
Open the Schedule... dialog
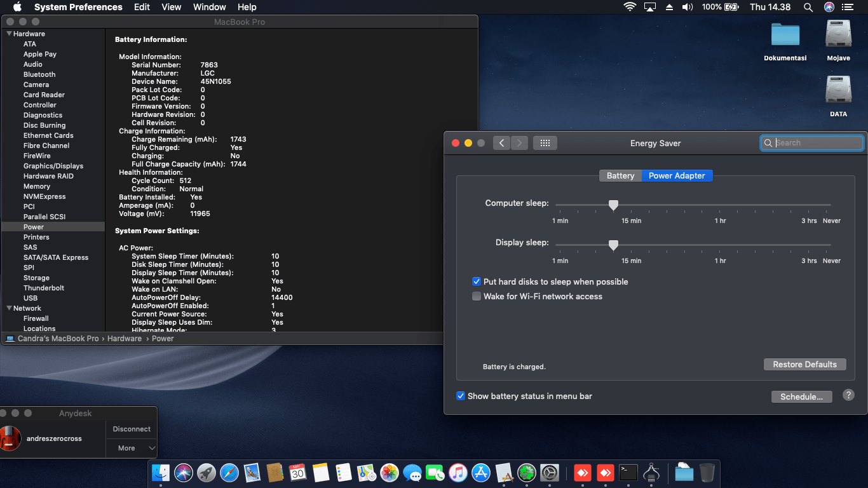click(x=802, y=396)
